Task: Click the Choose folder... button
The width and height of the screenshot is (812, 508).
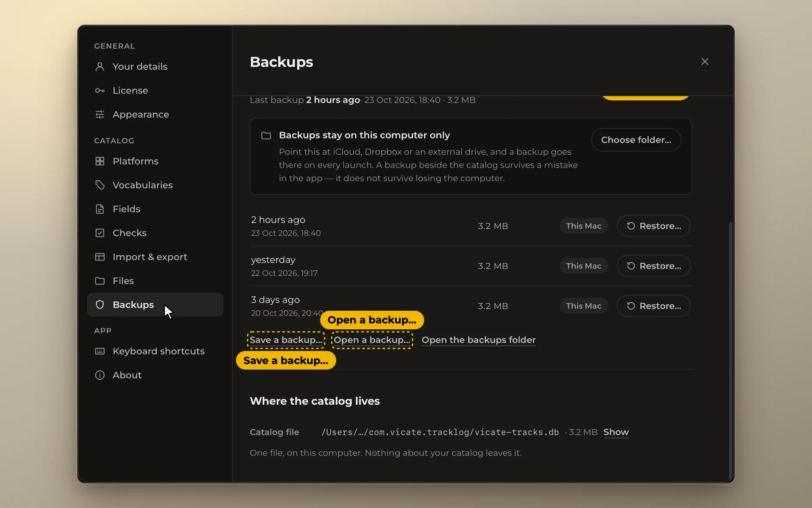Action: click(636, 140)
